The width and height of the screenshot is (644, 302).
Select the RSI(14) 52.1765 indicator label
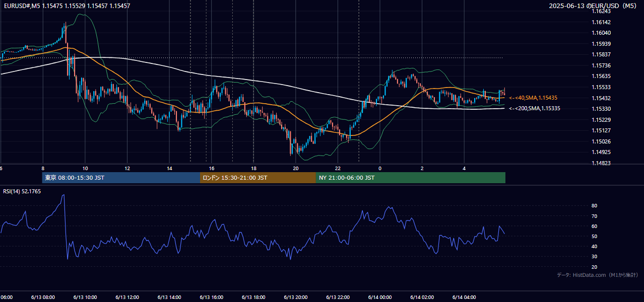point(22,191)
